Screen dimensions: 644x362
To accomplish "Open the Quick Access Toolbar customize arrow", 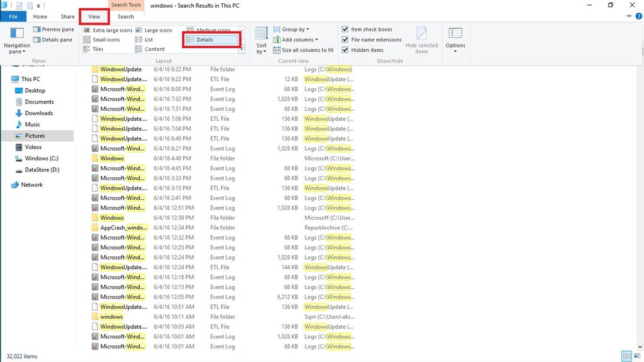I will 38,6.
